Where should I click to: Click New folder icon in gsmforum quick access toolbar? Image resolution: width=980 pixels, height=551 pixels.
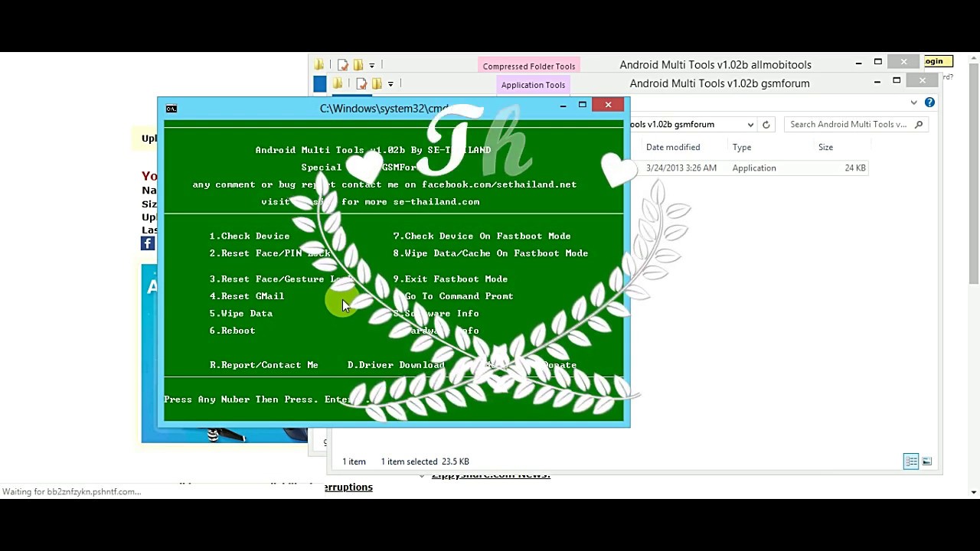377,83
